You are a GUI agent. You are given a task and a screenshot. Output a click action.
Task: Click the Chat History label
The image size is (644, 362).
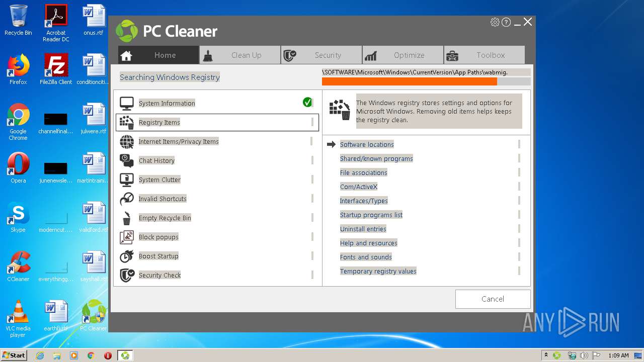156,160
